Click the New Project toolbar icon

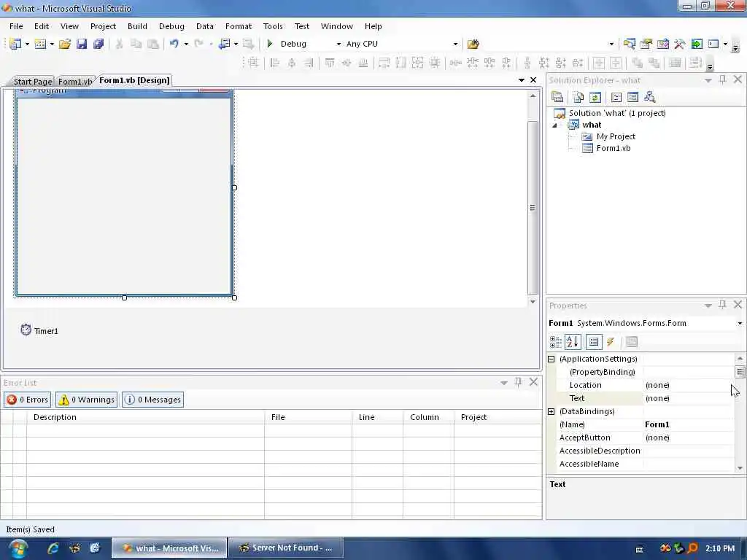click(15, 44)
